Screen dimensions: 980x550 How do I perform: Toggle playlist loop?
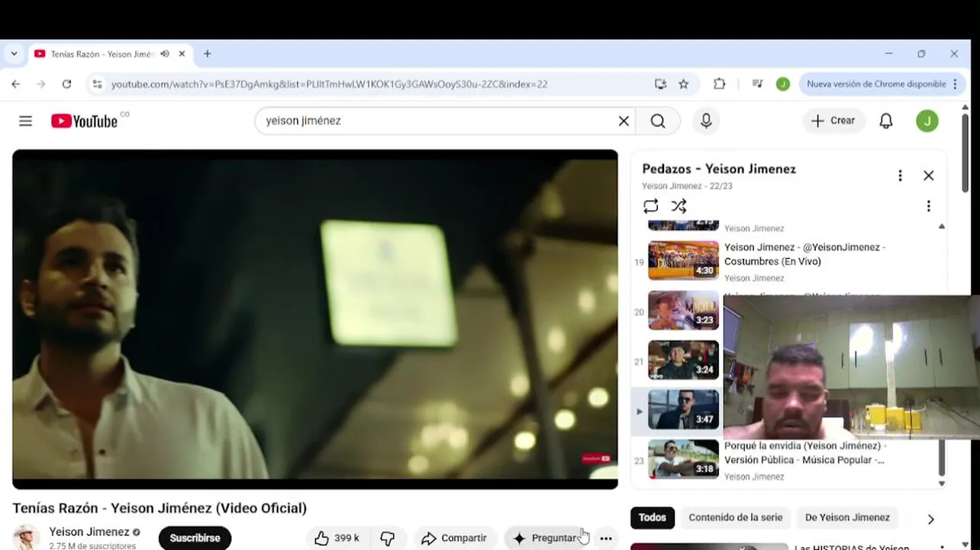tap(650, 206)
